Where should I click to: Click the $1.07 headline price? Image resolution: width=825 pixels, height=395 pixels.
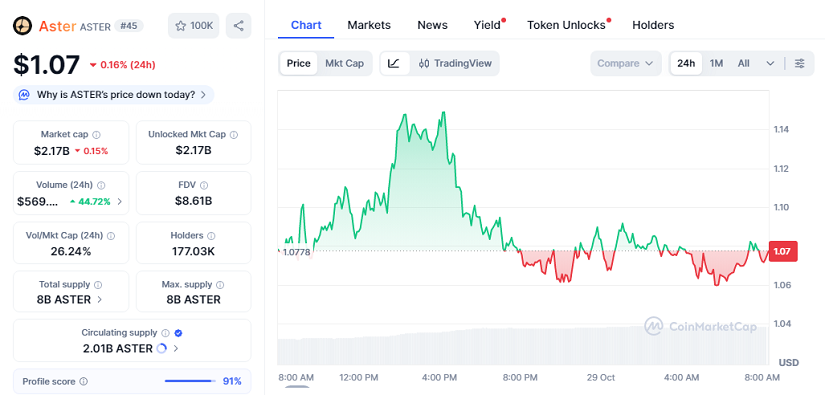46,64
